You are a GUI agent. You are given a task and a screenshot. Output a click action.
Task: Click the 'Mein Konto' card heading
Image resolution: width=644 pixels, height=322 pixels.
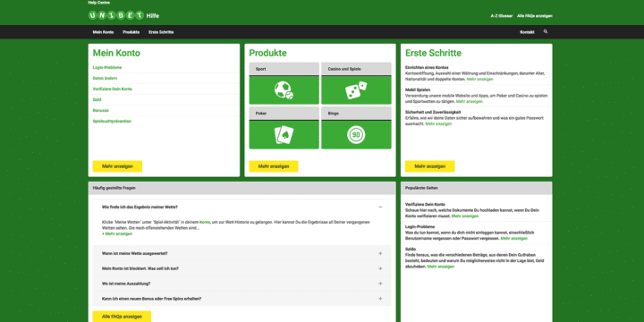click(116, 53)
